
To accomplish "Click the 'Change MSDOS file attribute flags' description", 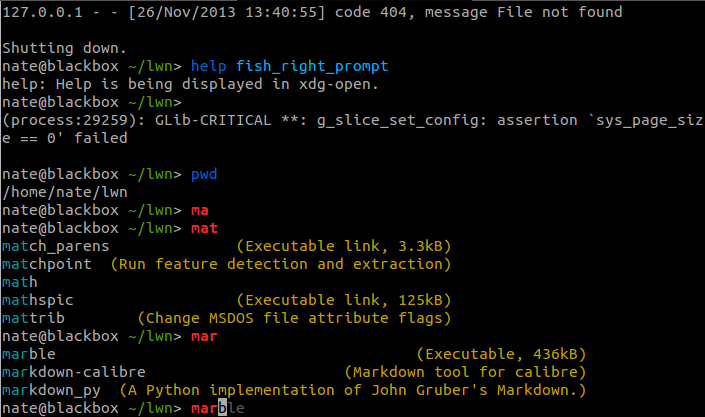I will coord(292,318).
